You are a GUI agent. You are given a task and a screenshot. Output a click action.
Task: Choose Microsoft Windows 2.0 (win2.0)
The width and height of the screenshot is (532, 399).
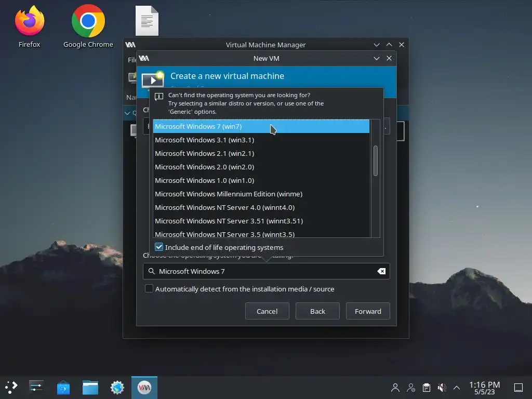[x=261, y=167]
